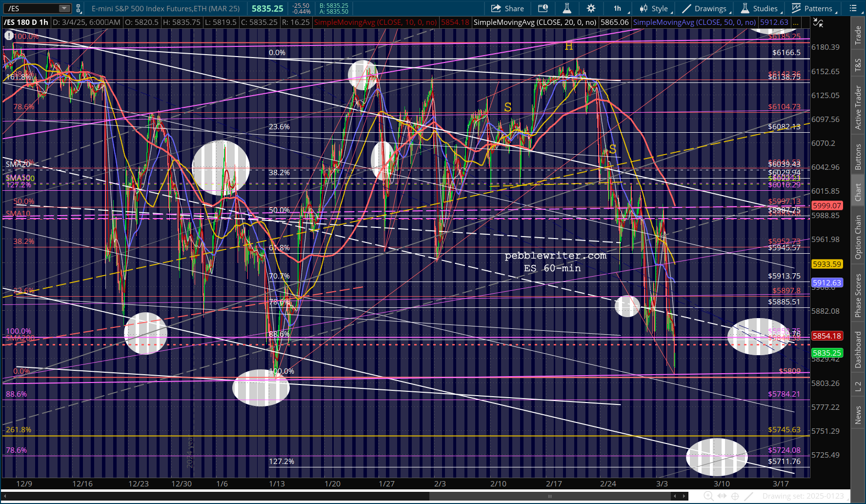This screenshot has width=866, height=504.
Task: Click the red 5854.18 price axis bubble
Action: point(827,336)
